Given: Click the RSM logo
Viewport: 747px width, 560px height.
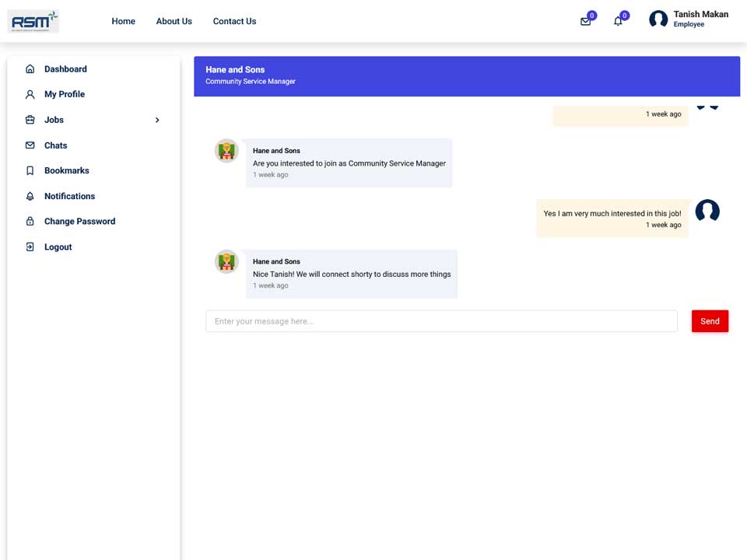Looking at the screenshot, I should [x=33, y=22].
